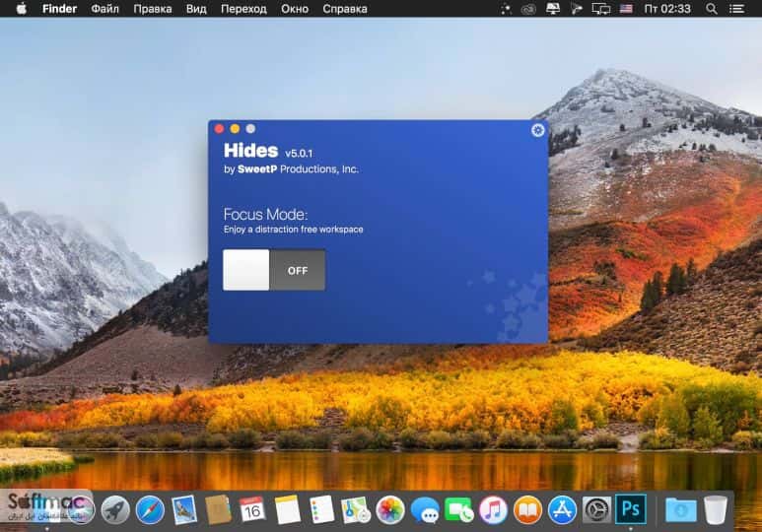Open the Finder menu
The image size is (762, 532).
point(59,9)
